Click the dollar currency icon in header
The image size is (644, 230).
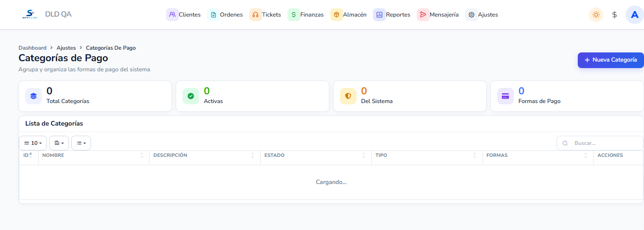coord(615,15)
